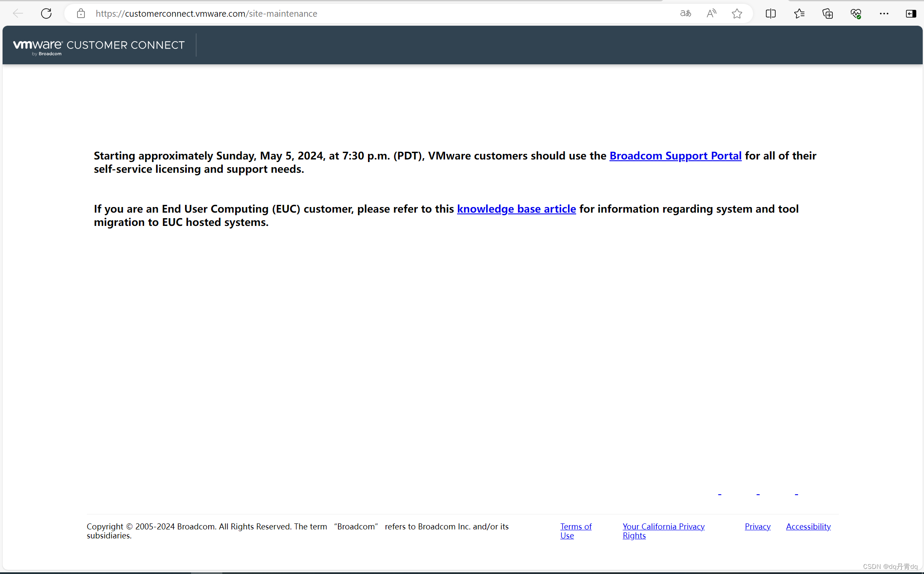Click the back navigation arrow

[x=18, y=14]
